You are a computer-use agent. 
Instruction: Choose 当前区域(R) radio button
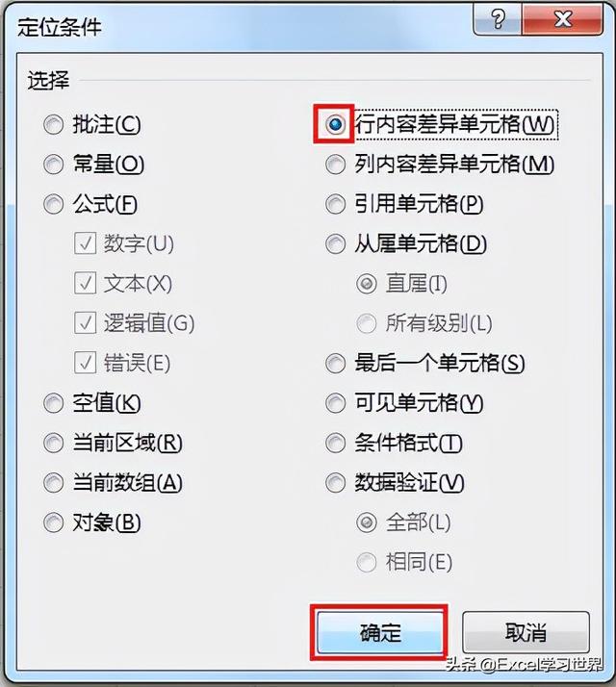coord(53,444)
